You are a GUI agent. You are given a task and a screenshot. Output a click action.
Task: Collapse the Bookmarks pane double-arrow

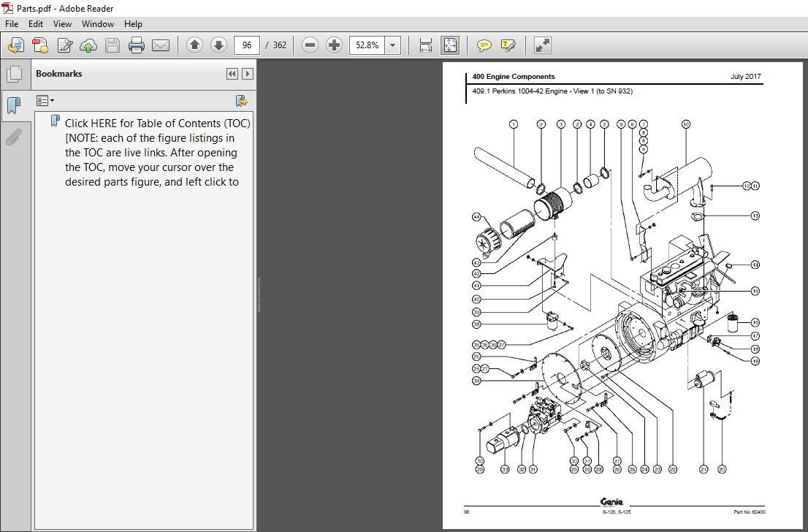pos(232,74)
